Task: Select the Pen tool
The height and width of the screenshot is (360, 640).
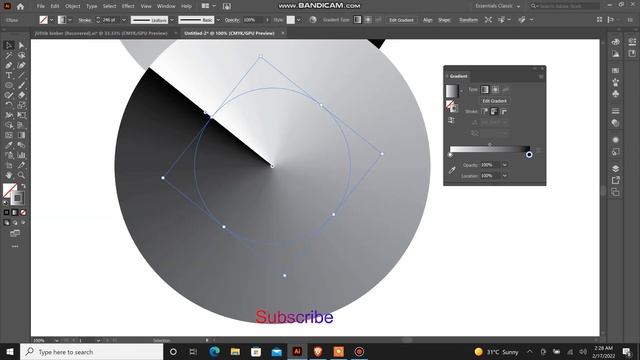Action: 9,65
